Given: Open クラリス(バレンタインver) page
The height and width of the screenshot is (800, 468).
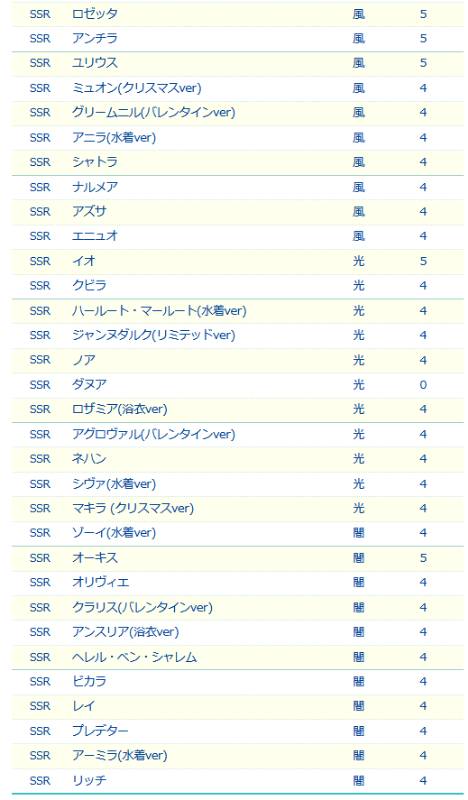Looking at the screenshot, I should (x=142, y=607).
